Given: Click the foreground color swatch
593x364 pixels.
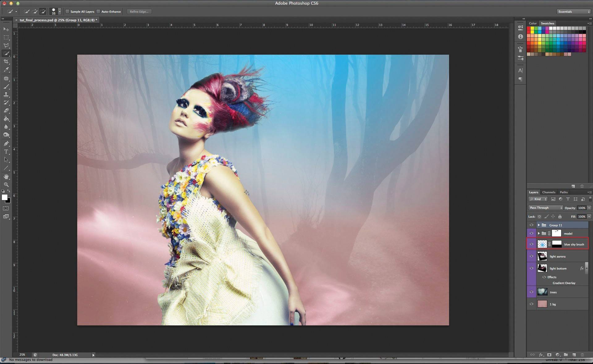Looking at the screenshot, I should [x=4, y=198].
